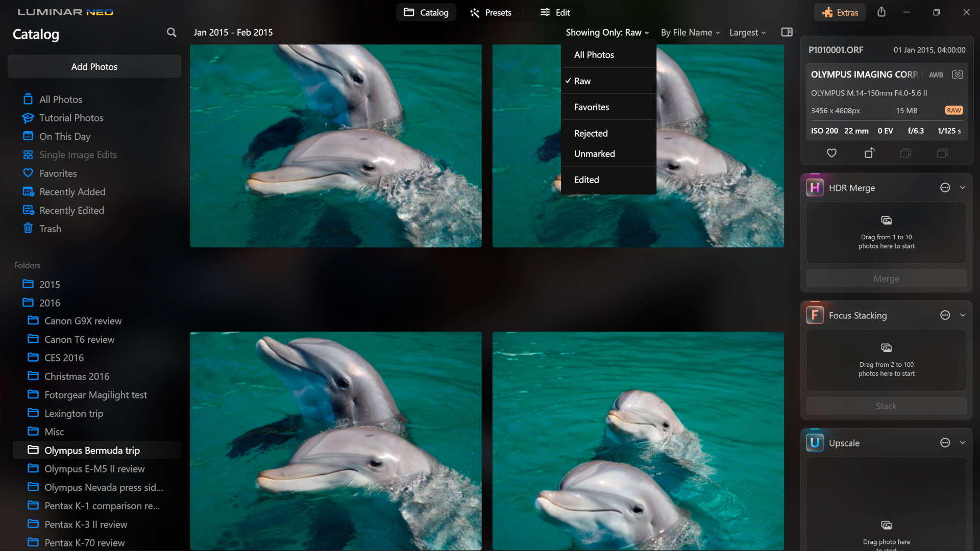Open the Canon G9X review folder
This screenshot has width=980, height=551.
coord(83,321)
